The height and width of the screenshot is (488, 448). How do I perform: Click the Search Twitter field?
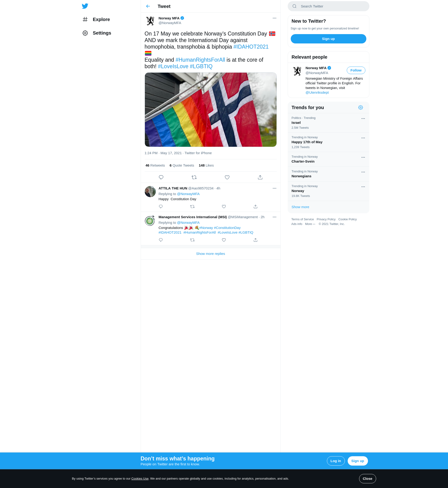pyautogui.click(x=328, y=6)
